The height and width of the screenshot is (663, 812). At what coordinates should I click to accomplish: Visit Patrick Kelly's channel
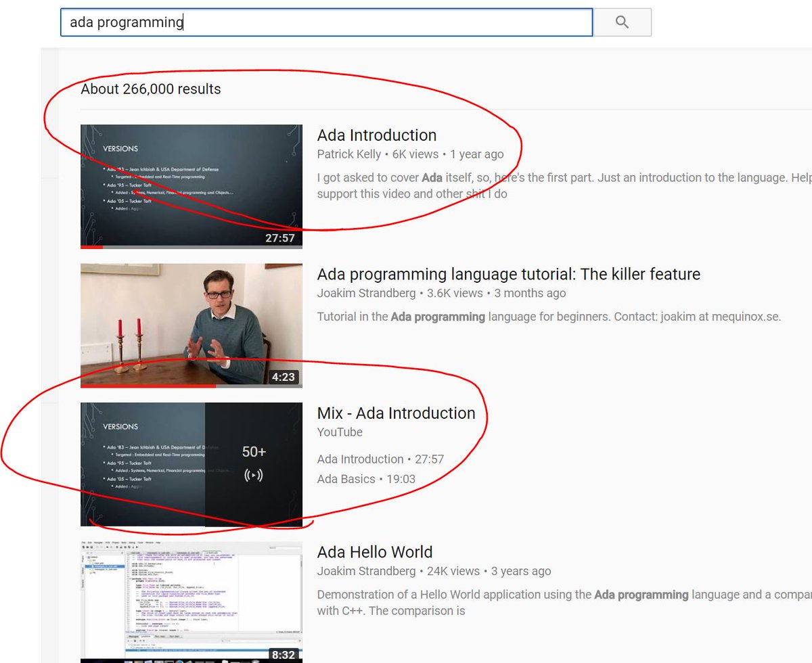349,154
